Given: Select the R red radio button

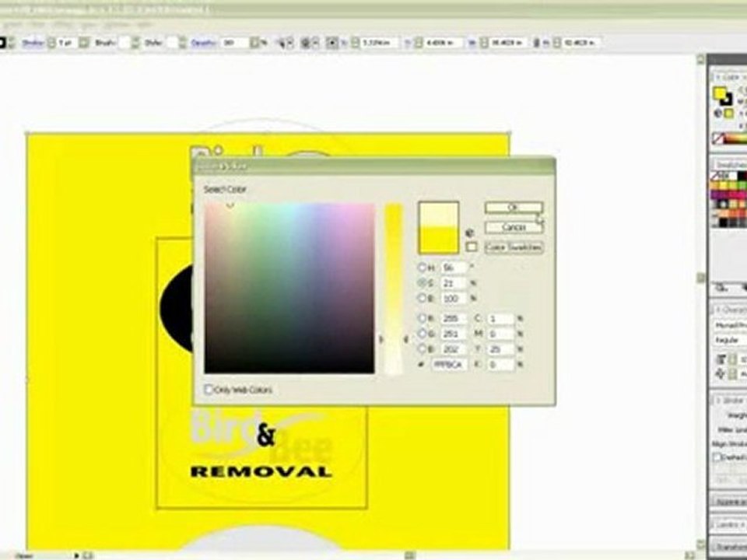Looking at the screenshot, I should point(422,318).
